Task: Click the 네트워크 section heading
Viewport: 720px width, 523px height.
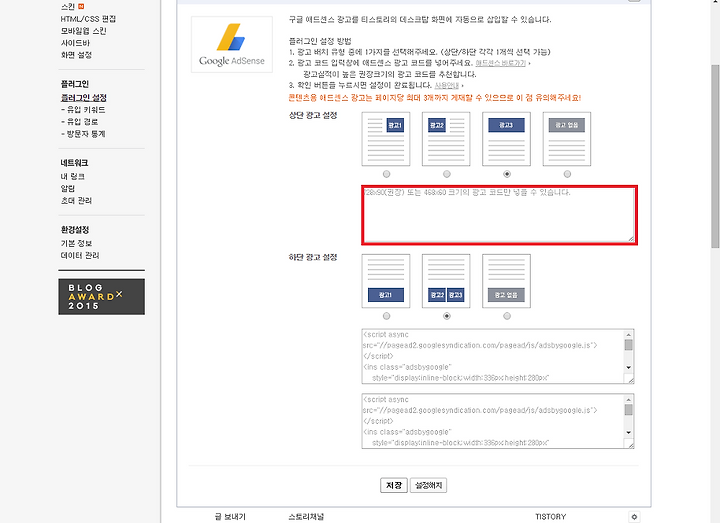Action: click(74, 163)
